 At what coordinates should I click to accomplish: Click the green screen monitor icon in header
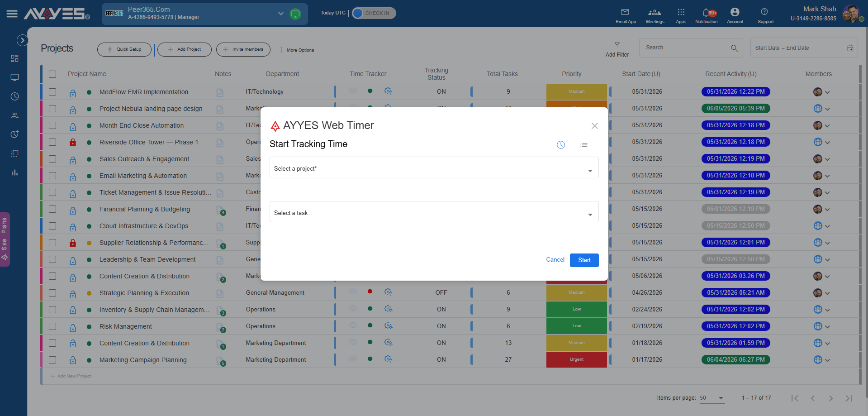coord(295,14)
